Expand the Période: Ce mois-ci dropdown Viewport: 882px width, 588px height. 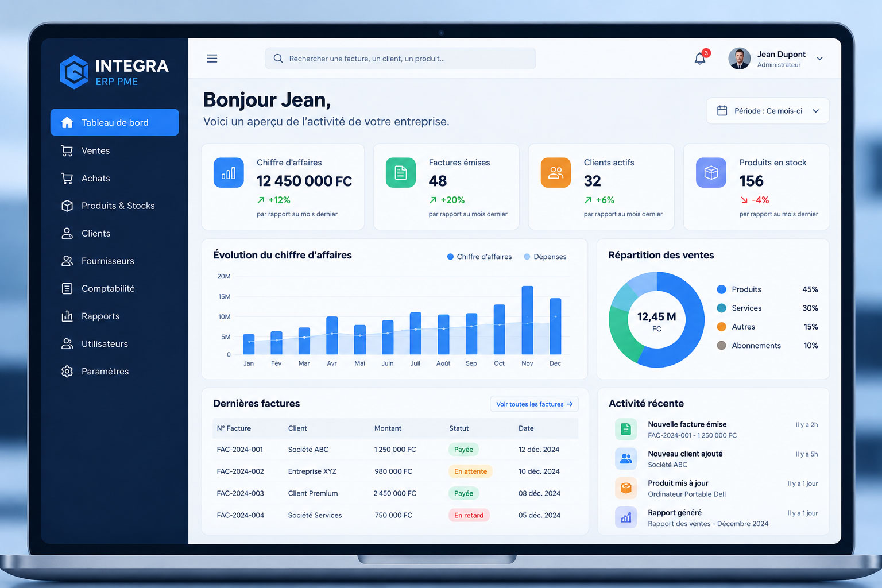click(x=768, y=111)
